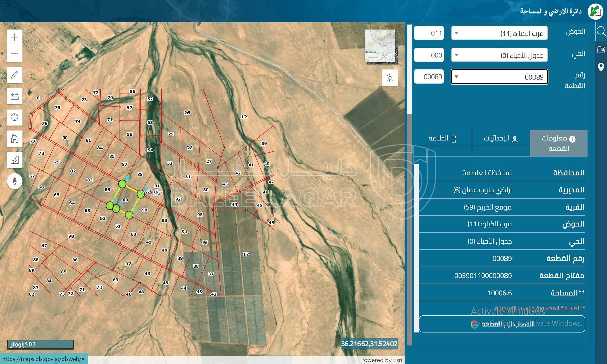The width and height of the screenshot is (607, 364).
Task: Open the الطباعة print tab
Action: tap(443, 139)
